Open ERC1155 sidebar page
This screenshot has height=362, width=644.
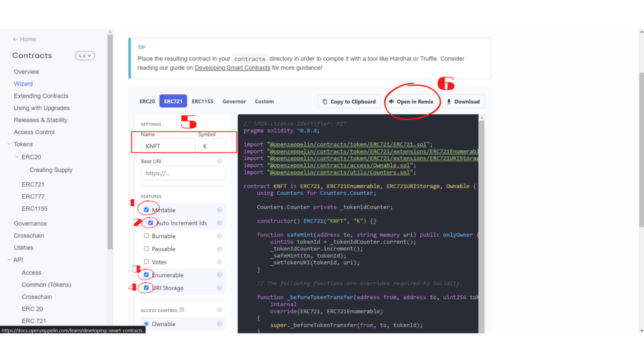coord(35,209)
